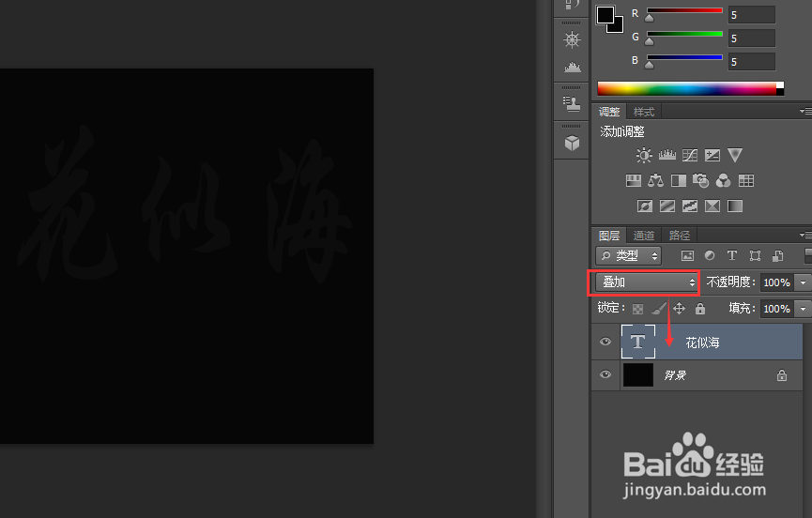Image resolution: width=812 pixels, height=518 pixels.
Task: Toggle lock all padlock icon
Action: [700, 309]
